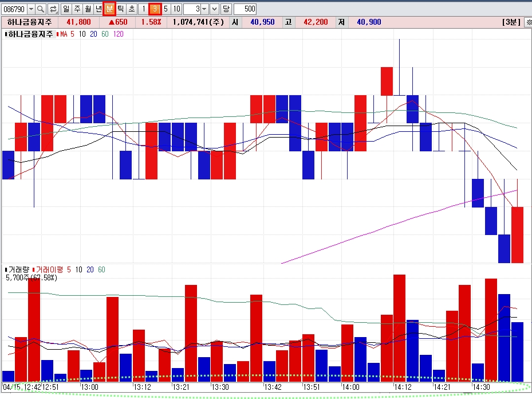The image size is (532, 399).
Task: Click the [3분] interval label
Action: click(511, 22)
